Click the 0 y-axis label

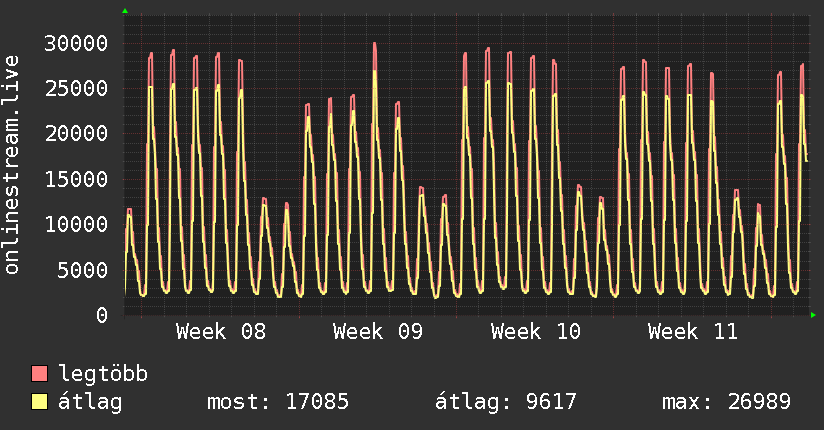102,315
